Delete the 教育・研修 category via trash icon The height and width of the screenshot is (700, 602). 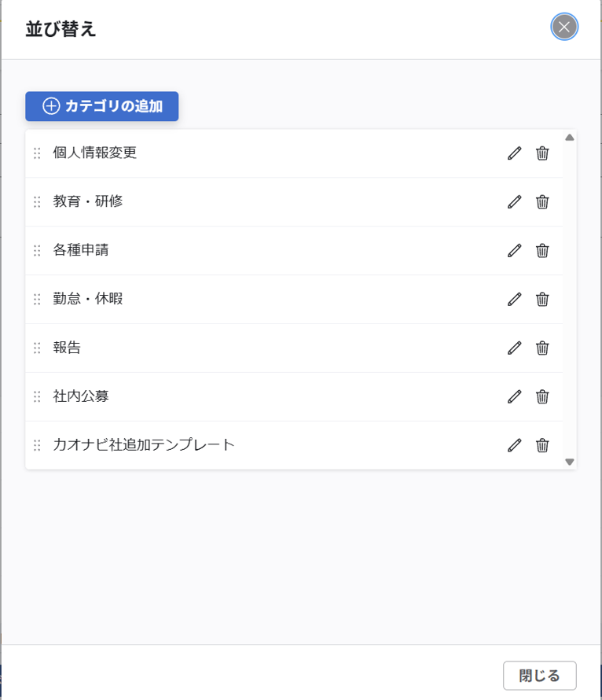pos(542,202)
